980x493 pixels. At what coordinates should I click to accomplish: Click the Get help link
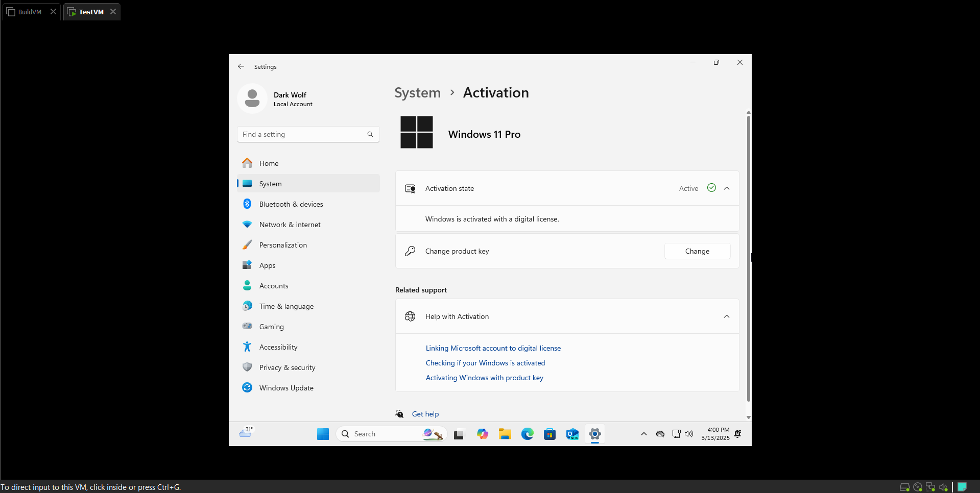point(425,414)
